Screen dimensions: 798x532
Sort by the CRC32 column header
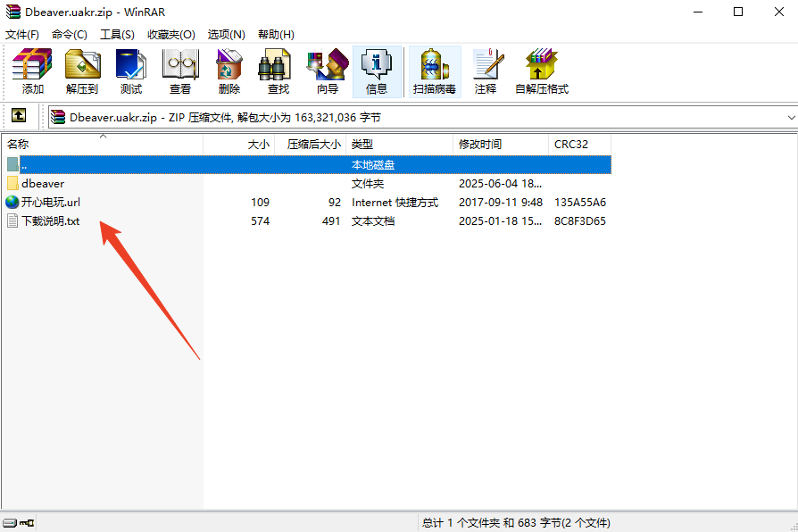579,145
